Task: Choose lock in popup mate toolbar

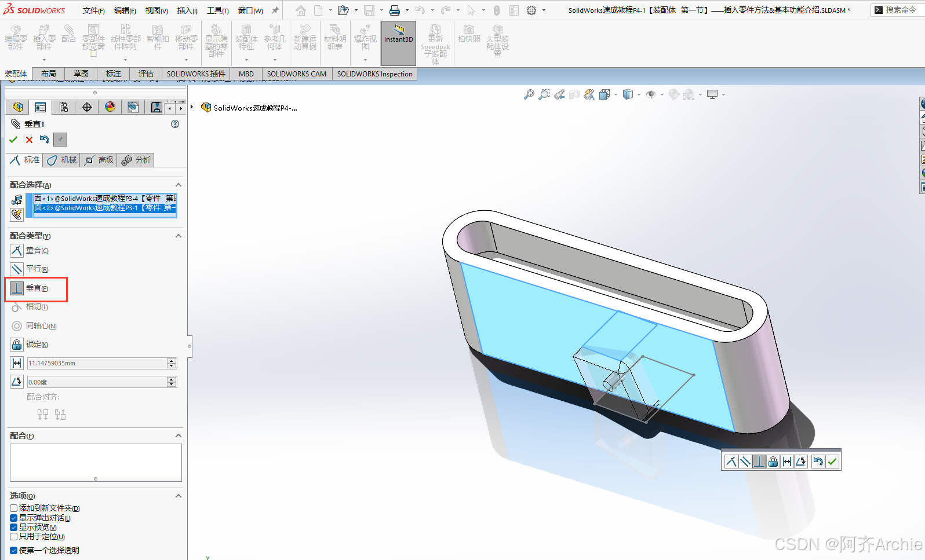Action: pos(773,462)
